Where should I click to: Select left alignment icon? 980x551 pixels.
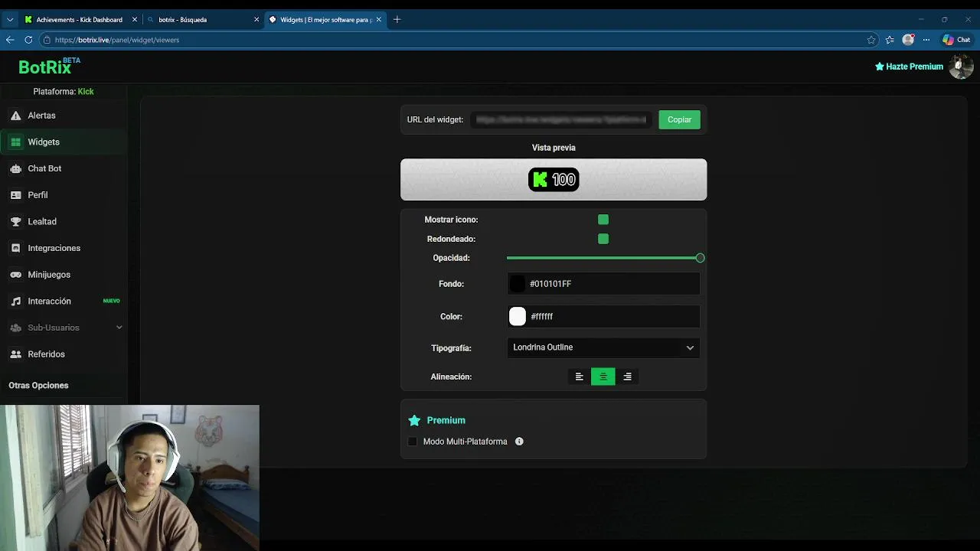(x=579, y=377)
